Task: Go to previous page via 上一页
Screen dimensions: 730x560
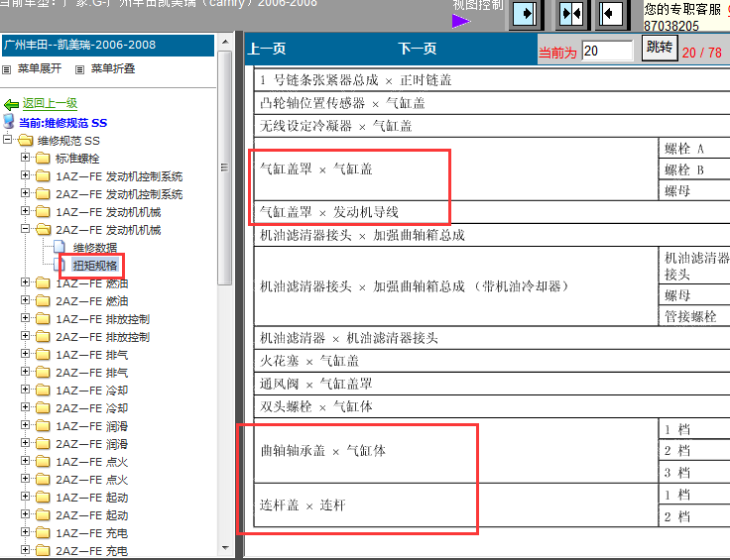Action: [266, 49]
